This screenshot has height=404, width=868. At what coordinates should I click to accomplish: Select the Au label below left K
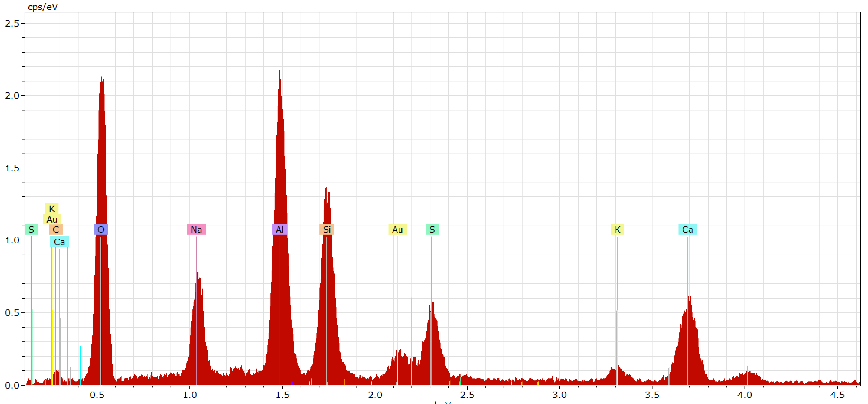(52, 220)
